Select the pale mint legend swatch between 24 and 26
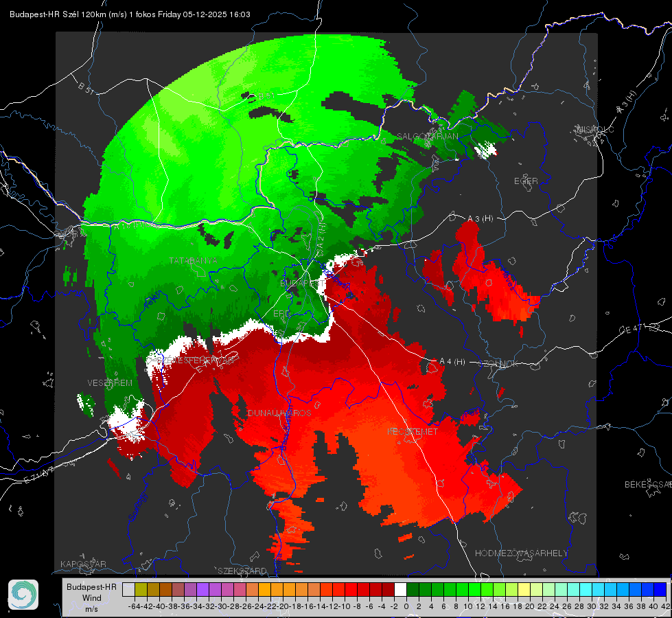The width and height of the screenshot is (672, 618). (561, 590)
